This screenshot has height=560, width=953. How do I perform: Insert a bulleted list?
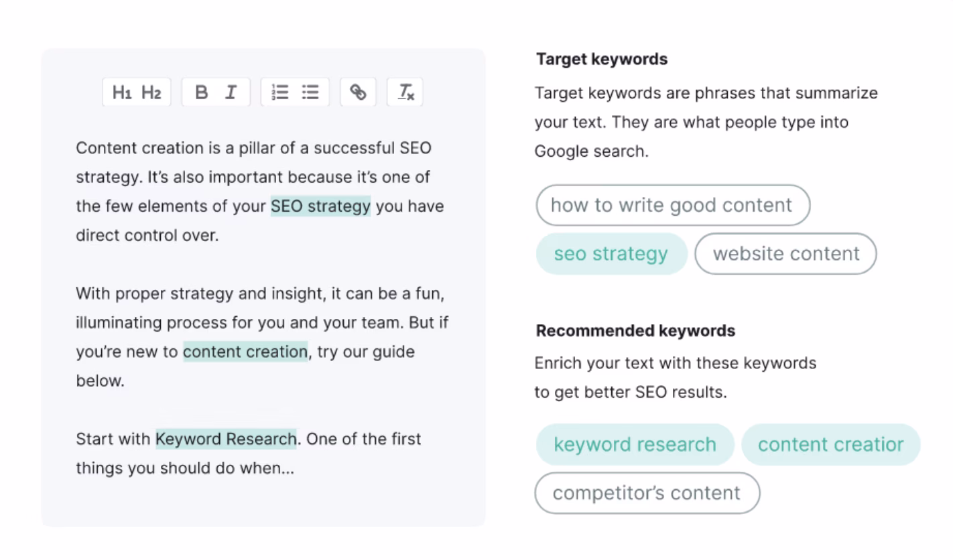310,92
